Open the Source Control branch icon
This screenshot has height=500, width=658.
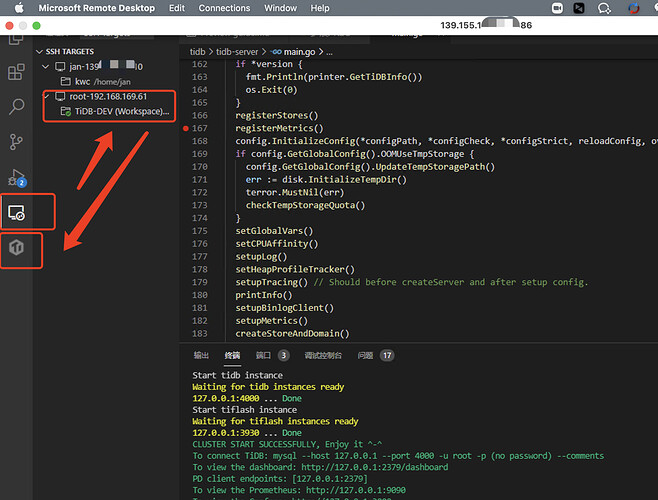[16, 142]
